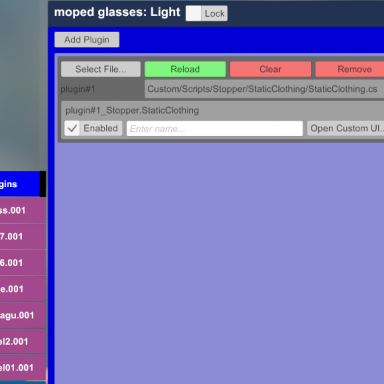The width and height of the screenshot is (384, 384).
Task: Focus the Enter name... text field
Action: 215,128
